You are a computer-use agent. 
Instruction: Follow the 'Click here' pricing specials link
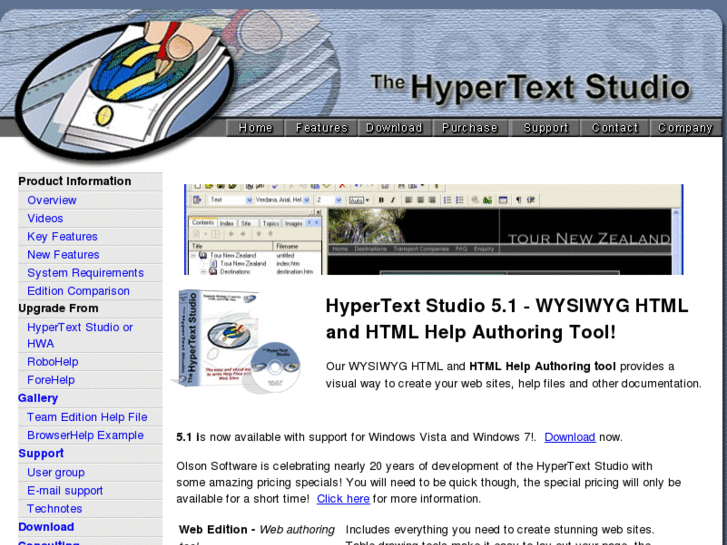(343, 499)
